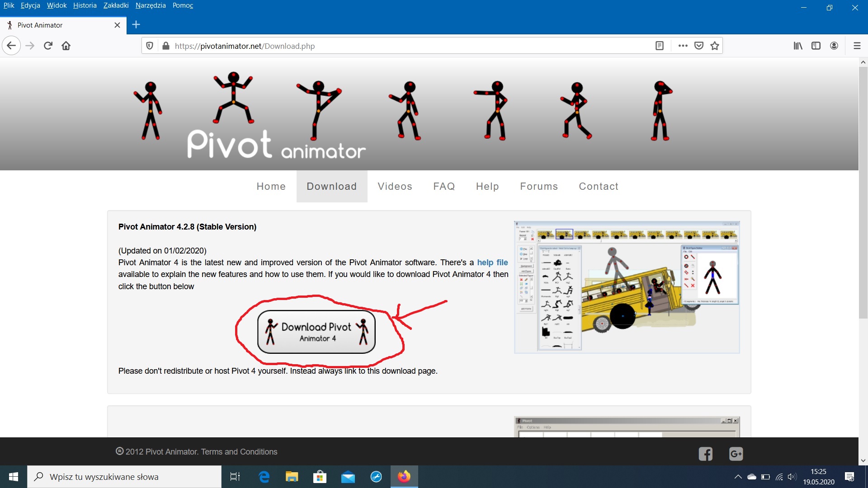868x488 pixels.
Task: Open the notification center icon
Action: click(x=849, y=477)
